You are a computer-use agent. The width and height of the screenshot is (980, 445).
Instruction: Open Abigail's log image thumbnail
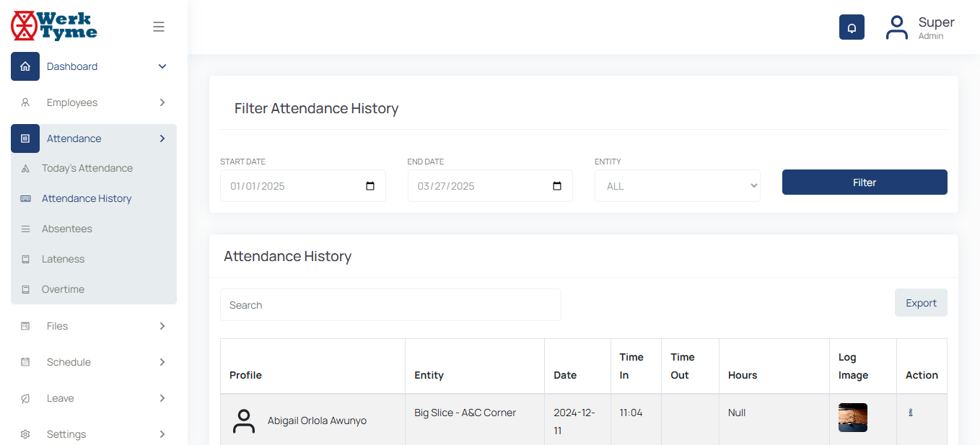[852, 418]
